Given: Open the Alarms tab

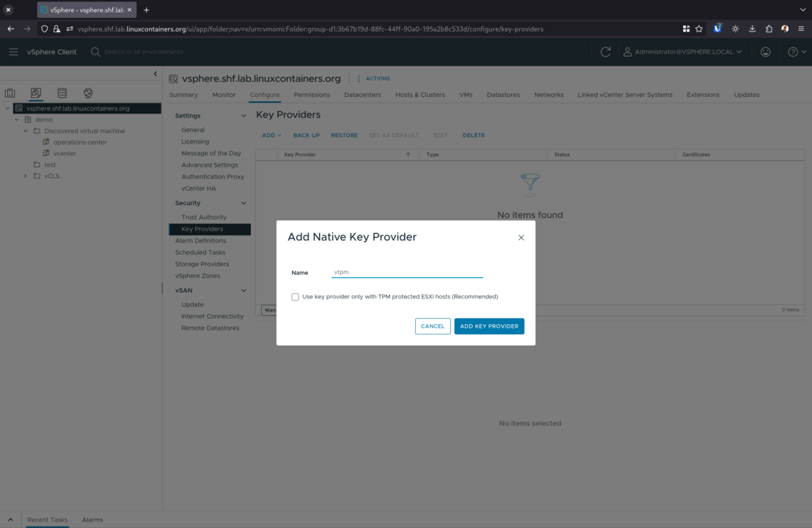Looking at the screenshot, I should (x=92, y=520).
